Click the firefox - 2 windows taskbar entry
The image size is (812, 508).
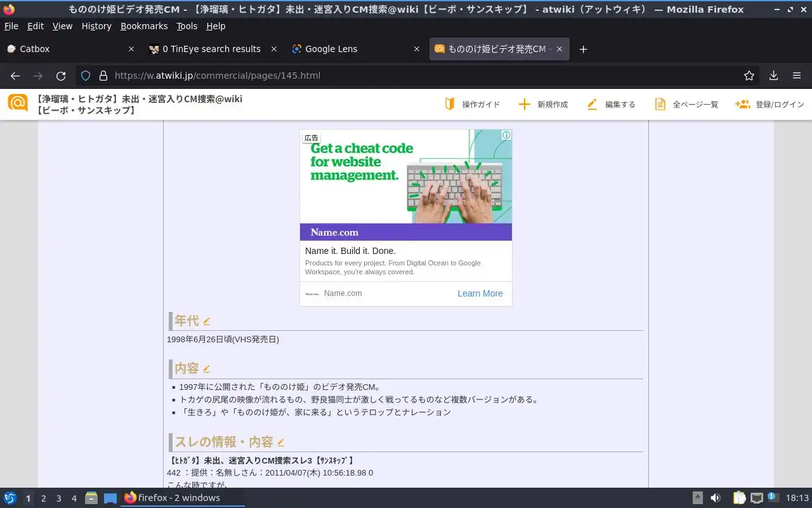click(182, 498)
